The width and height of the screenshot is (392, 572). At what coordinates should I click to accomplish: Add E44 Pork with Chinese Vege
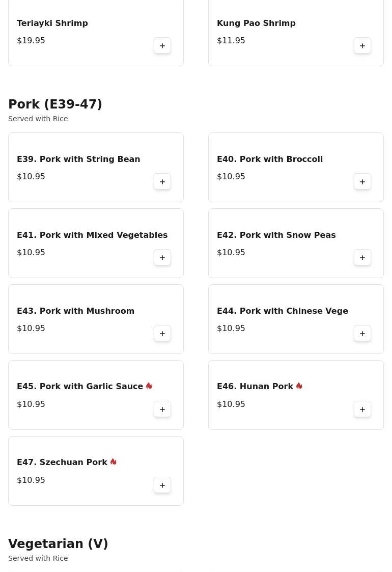coord(362,334)
